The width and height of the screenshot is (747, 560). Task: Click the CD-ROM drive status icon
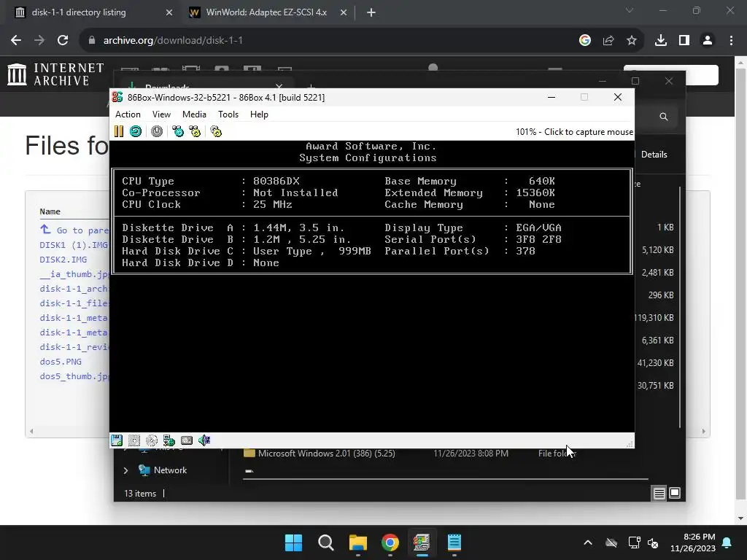[x=152, y=440]
